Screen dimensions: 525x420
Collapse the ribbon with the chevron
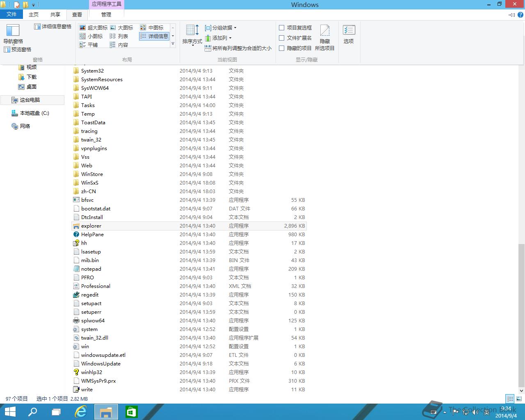[x=512, y=15]
